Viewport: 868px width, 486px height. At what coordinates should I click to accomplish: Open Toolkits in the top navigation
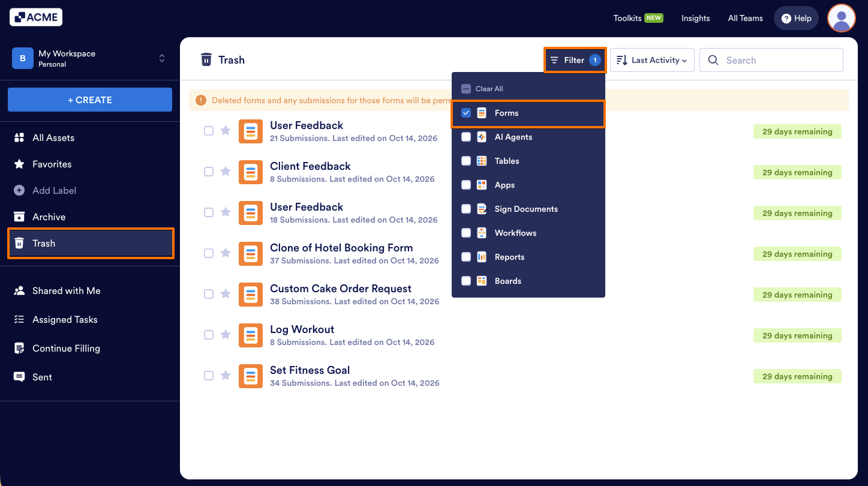pos(638,18)
